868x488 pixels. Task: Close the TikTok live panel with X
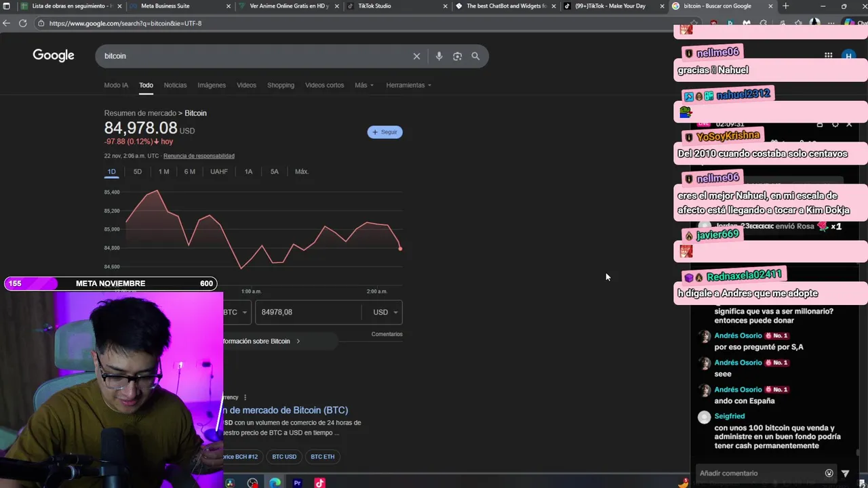pyautogui.click(x=849, y=124)
